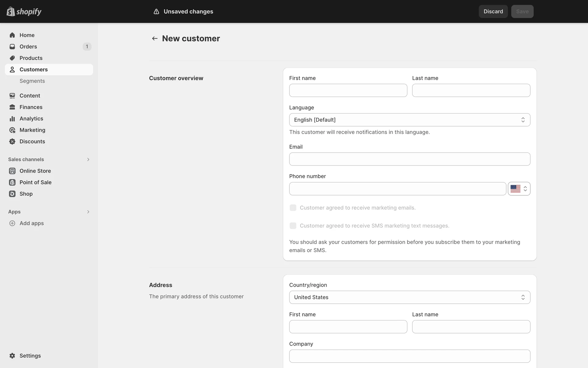Viewport: 588px width, 368px height.
Task: Click the Settings gear icon
Action: click(x=12, y=356)
